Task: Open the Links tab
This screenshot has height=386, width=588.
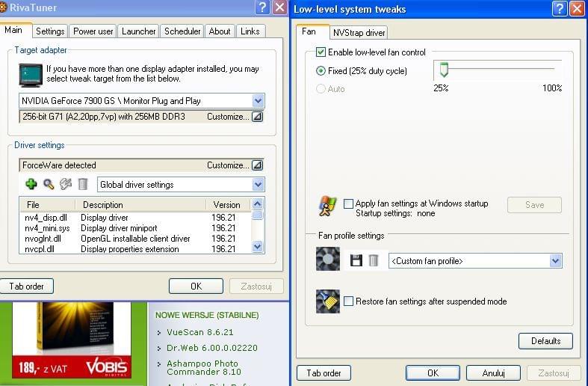Action: [x=250, y=31]
